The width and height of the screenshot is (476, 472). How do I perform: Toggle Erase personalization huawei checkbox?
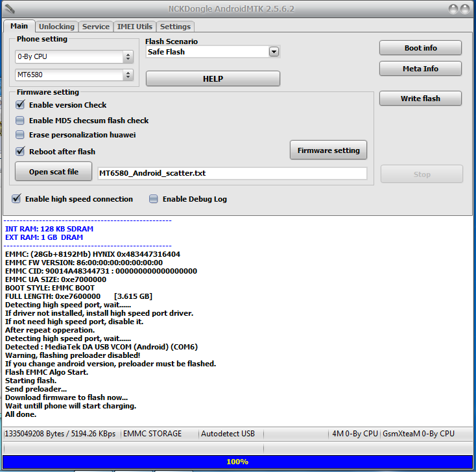coord(20,135)
